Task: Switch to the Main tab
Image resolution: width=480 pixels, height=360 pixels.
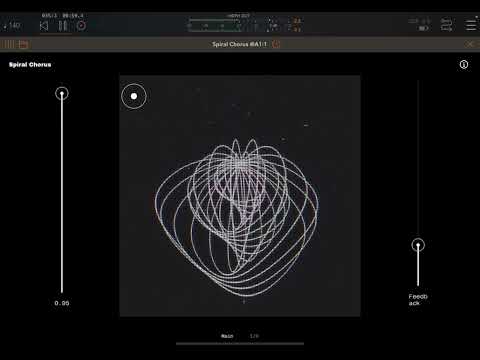Action: click(x=227, y=336)
